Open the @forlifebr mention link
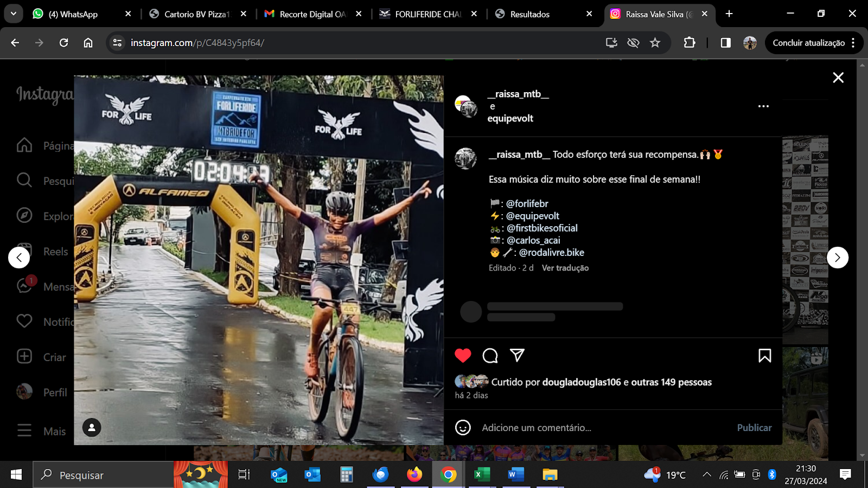Image resolution: width=868 pixels, height=488 pixels. point(527,204)
